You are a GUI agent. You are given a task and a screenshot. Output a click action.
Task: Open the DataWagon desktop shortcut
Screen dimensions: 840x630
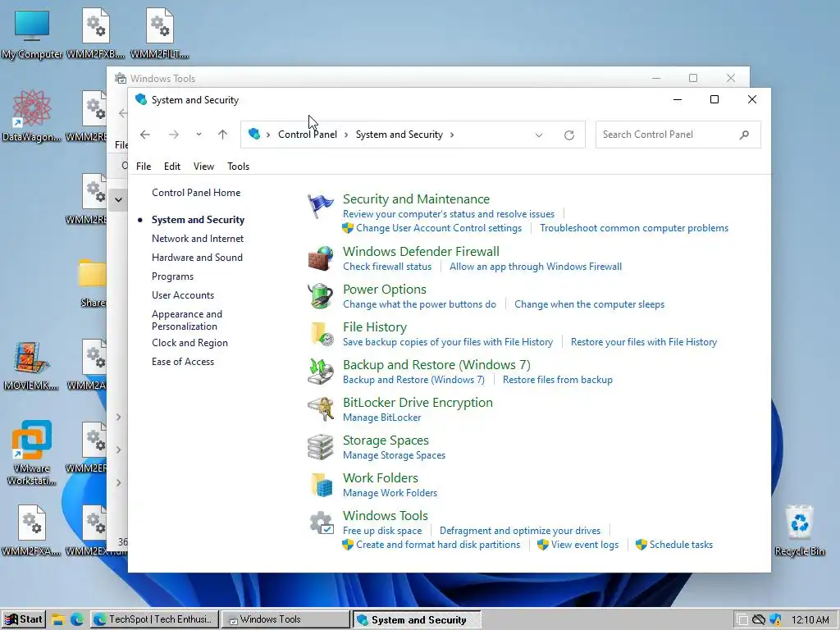(x=32, y=115)
